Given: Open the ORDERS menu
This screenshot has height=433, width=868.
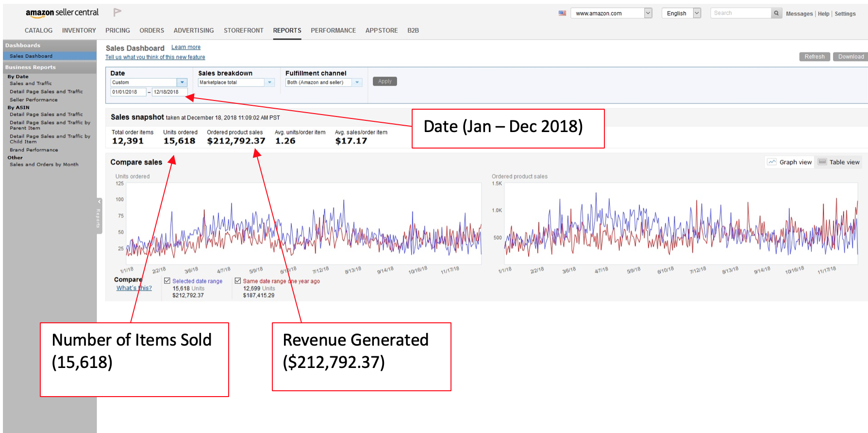Looking at the screenshot, I should [x=152, y=30].
